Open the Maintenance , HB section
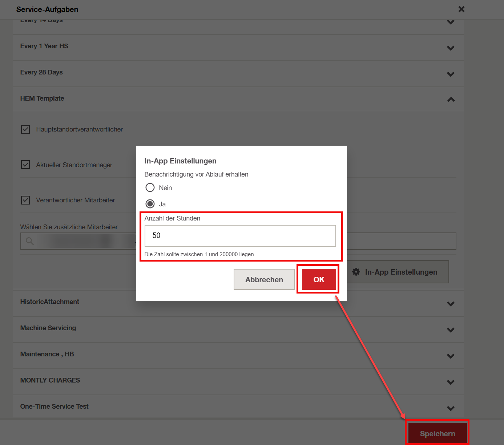The height and width of the screenshot is (445, 504). pos(451,356)
